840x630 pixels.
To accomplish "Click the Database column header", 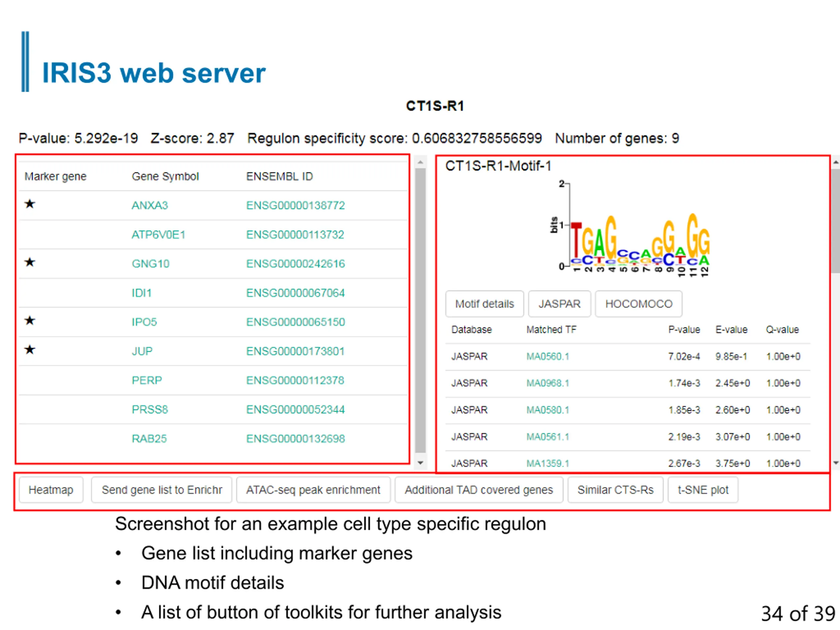I will (x=471, y=330).
